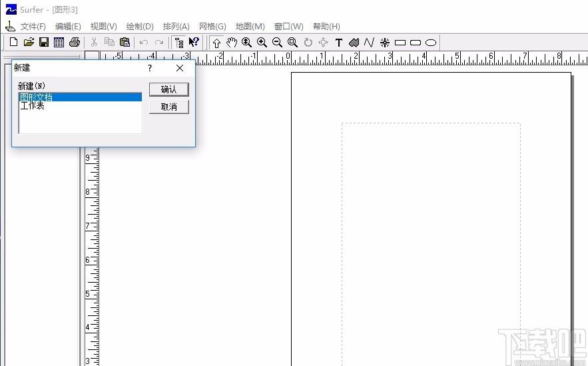
Task: Select 图形文档 in the list
Action: pyautogui.click(x=81, y=97)
